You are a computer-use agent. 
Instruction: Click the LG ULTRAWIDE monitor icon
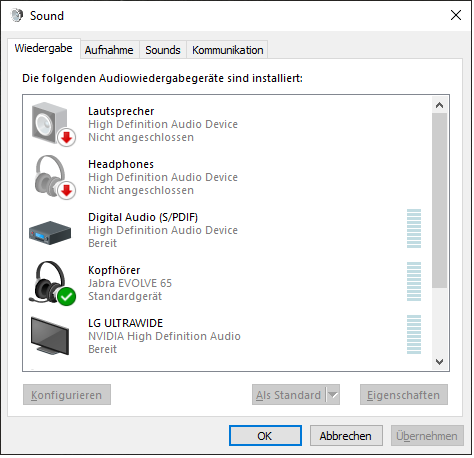(50, 336)
